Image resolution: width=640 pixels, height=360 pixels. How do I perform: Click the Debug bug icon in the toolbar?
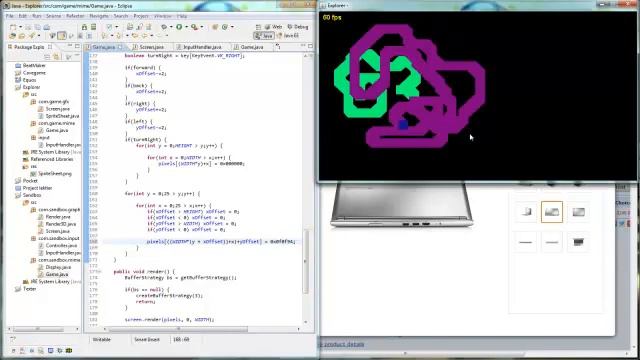pos(164,27)
